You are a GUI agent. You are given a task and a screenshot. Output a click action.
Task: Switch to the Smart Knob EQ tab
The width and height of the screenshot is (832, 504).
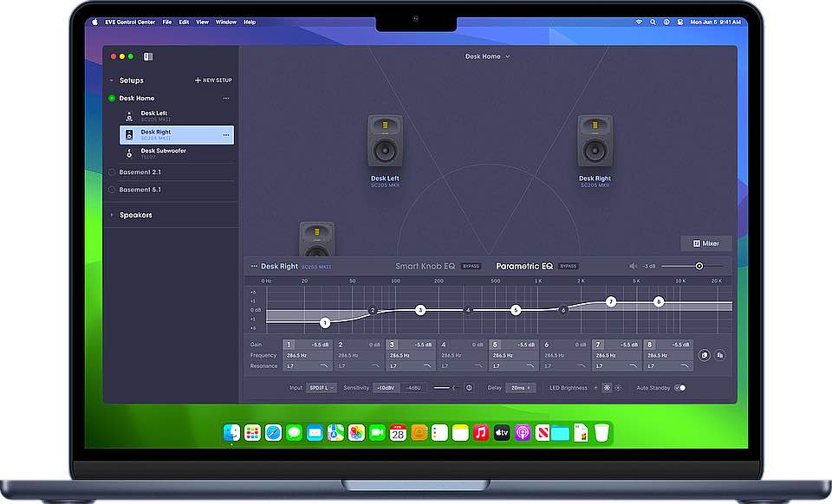(x=425, y=266)
